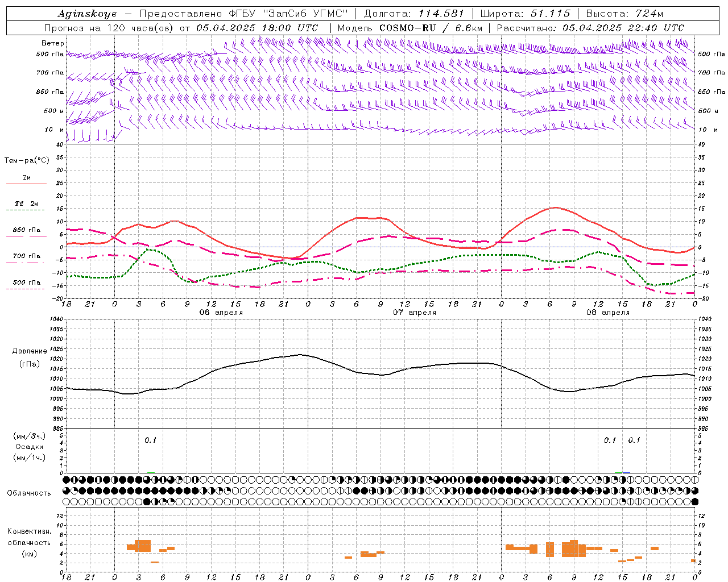Click the '500 гПа' temperature legend entry
The height and width of the screenshot is (582, 728).
[x=27, y=282]
